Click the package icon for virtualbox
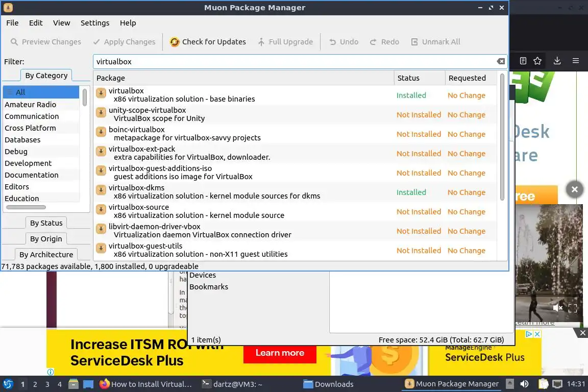The image size is (588, 392). tap(101, 93)
